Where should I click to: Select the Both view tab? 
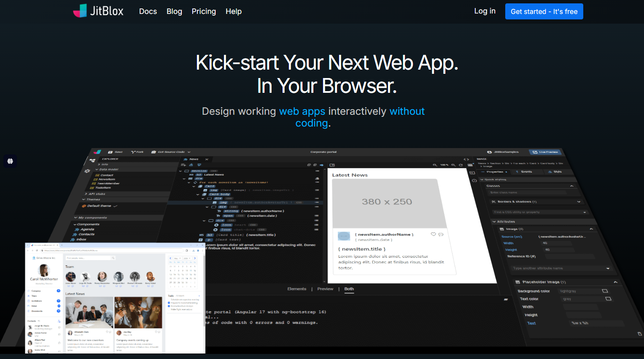tap(349, 289)
